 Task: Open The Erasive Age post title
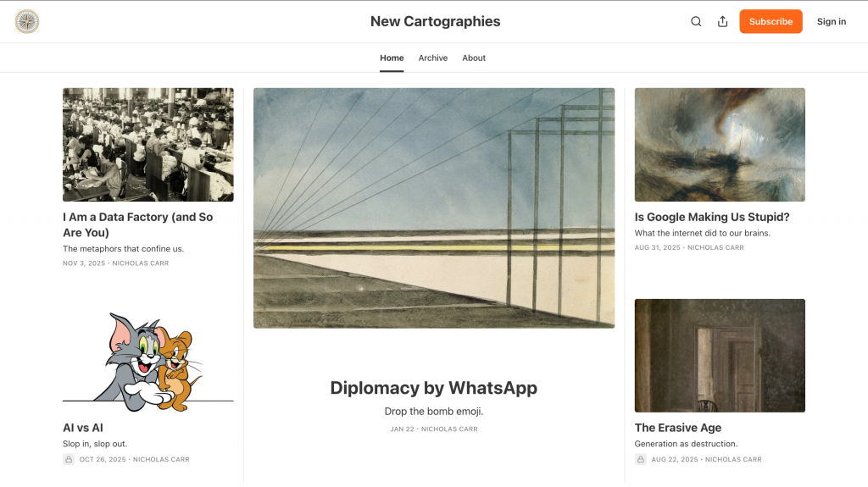pyautogui.click(x=677, y=428)
